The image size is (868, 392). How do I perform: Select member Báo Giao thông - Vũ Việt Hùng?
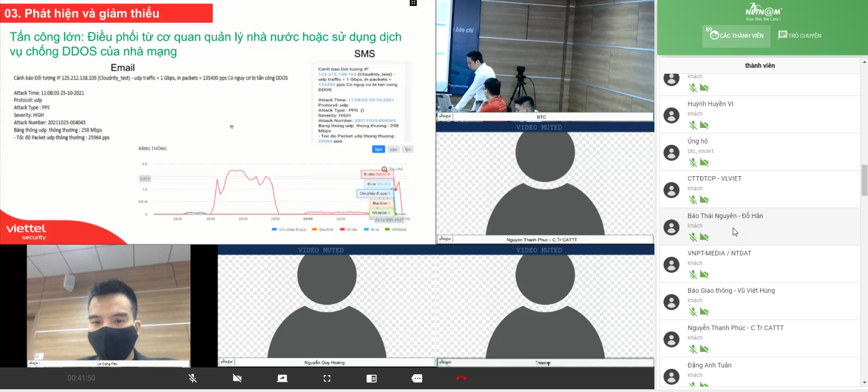731,291
